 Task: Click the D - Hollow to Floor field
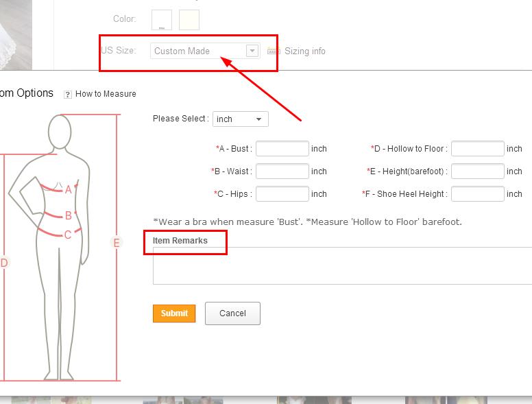pyautogui.click(x=477, y=149)
